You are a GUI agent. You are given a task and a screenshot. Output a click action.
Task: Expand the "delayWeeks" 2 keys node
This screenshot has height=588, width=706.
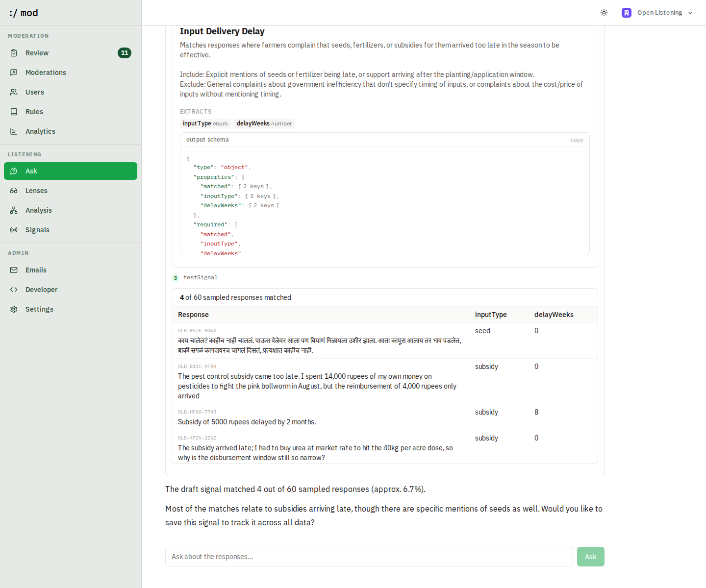pos(264,206)
